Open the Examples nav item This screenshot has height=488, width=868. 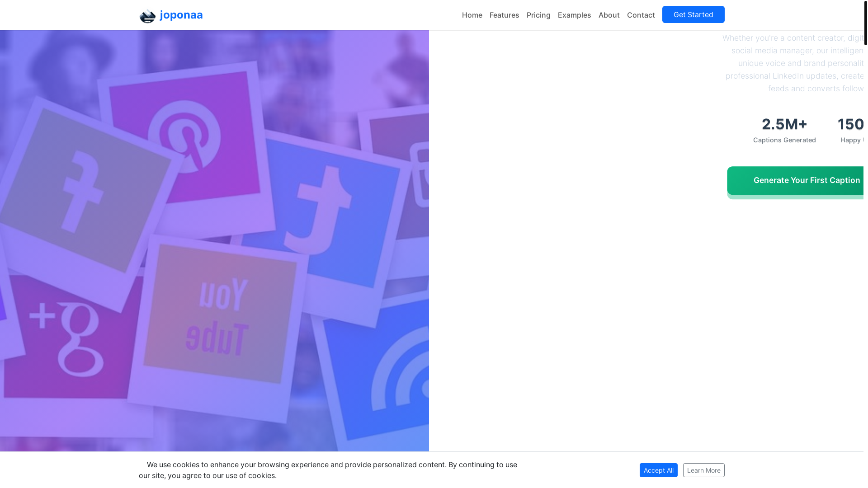tap(574, 15)
